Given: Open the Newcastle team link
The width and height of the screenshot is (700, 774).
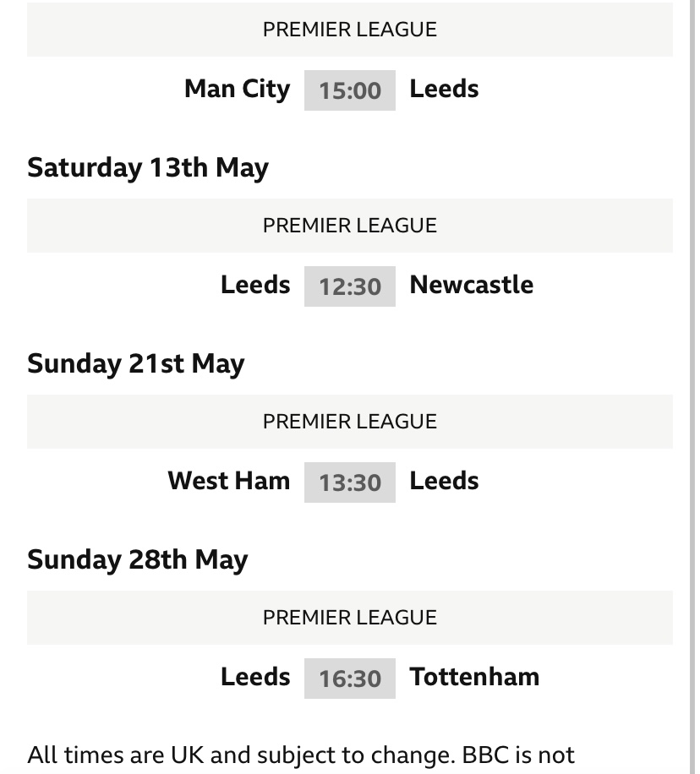Looking at the screenshot, I should [471, 285].
